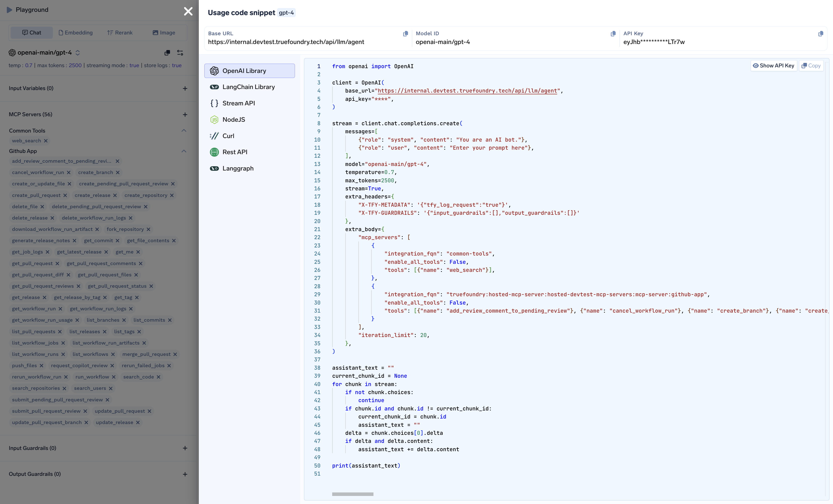The height and width of the screenshot is (504, 833).
Task: Switch to the Rerank tab
Action: pyautogui.click(x=120, y=32)
